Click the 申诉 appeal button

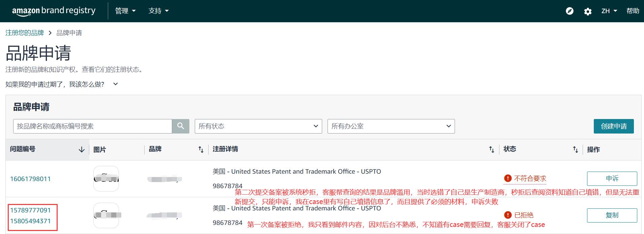tap(612, 178)
